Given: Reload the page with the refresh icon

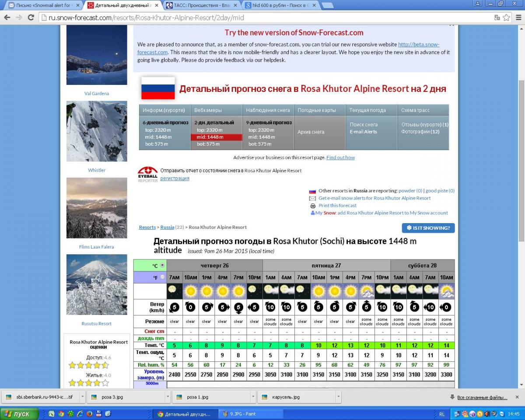Looking at the screenshot, I should [x=31, y=17].
